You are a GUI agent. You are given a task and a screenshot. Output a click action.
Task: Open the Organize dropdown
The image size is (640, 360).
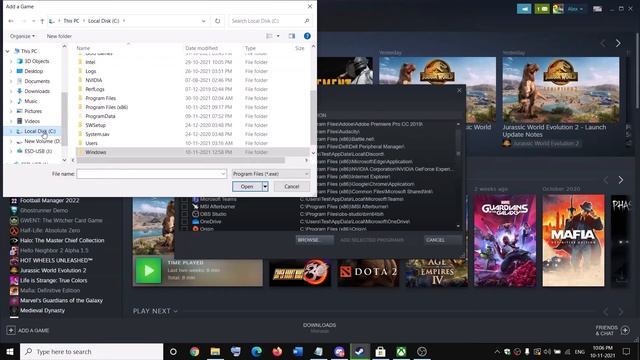point(22,36)
